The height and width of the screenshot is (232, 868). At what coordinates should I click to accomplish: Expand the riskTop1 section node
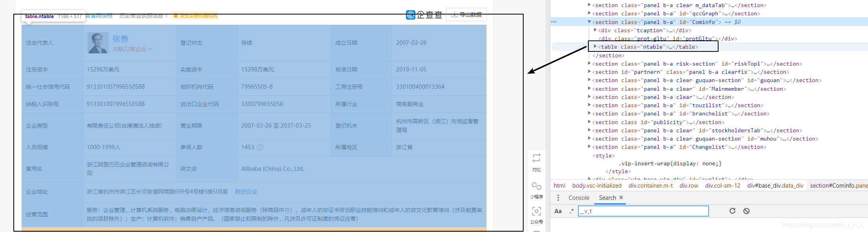(589, 63)
